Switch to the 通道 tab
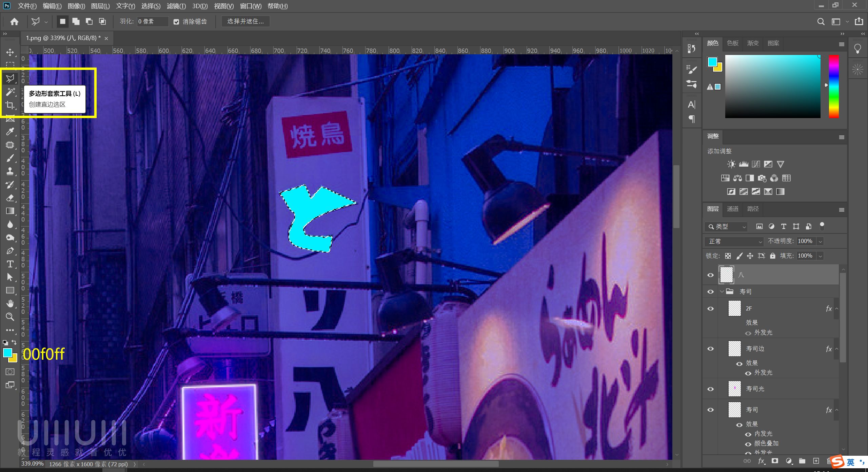Screen dimensions: 868x472 pyautogui.click(x=732, y=209)
